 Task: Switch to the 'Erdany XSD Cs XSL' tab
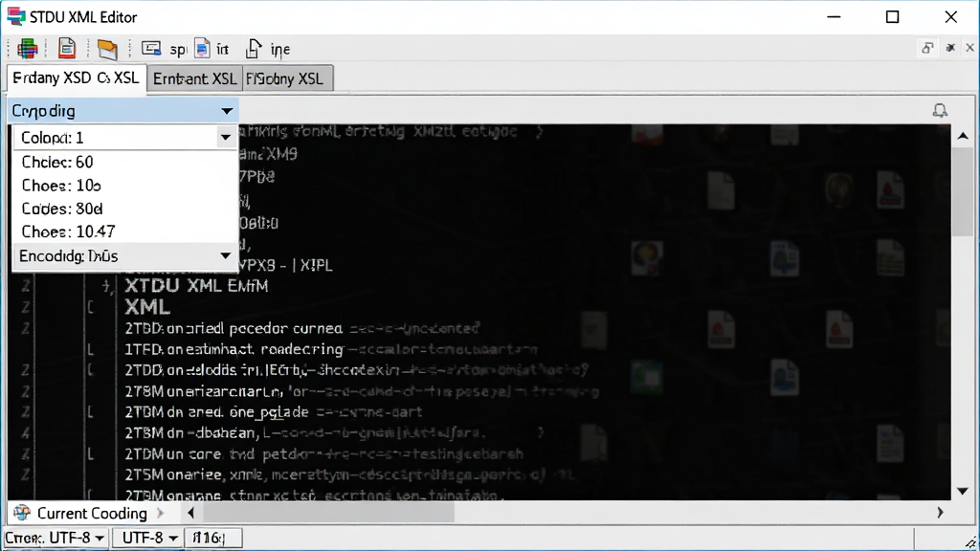point(77,78)
